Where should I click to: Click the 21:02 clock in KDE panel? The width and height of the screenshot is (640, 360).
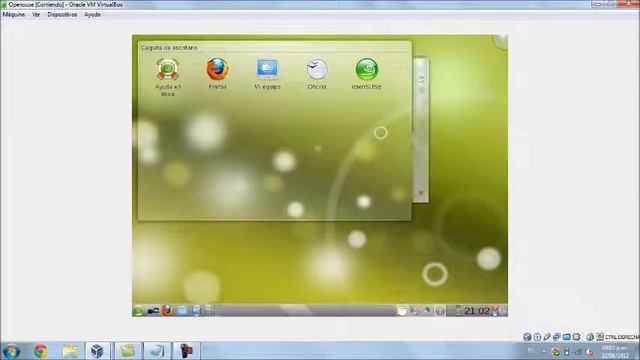tap(476, 311)
